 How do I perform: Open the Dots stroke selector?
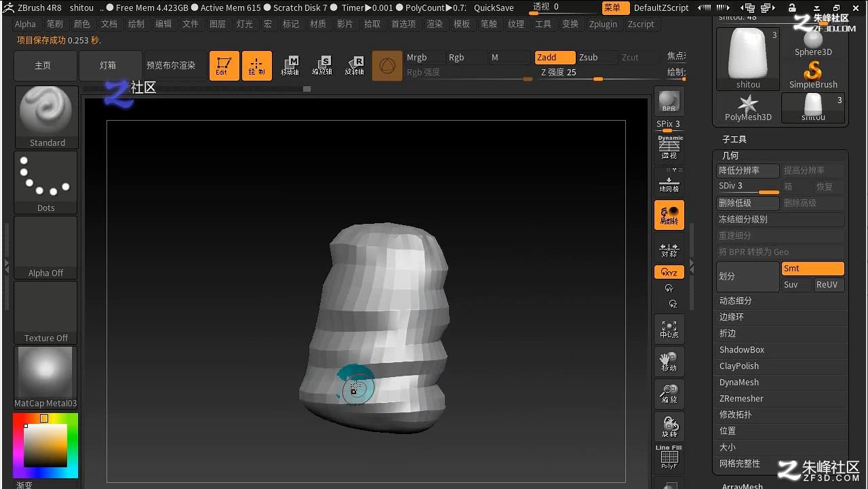[x=46, y=182]
